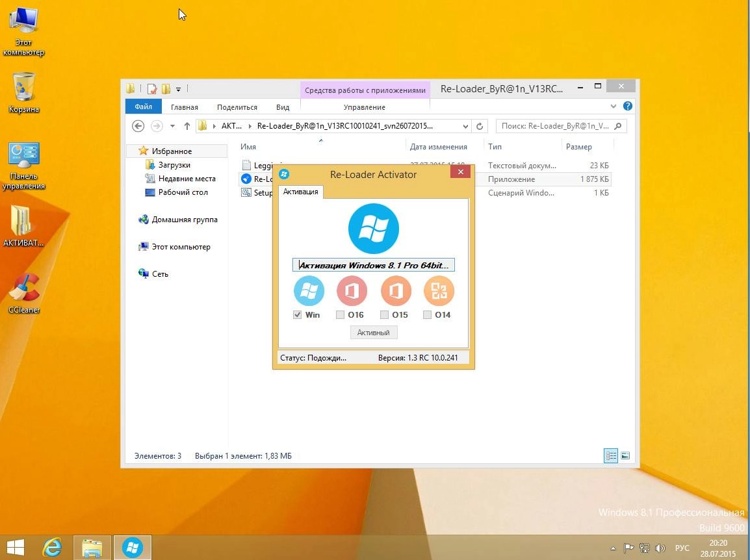Click the Properties quick access icon
Screen dimensions: 750x560
[x=151, y=89]
